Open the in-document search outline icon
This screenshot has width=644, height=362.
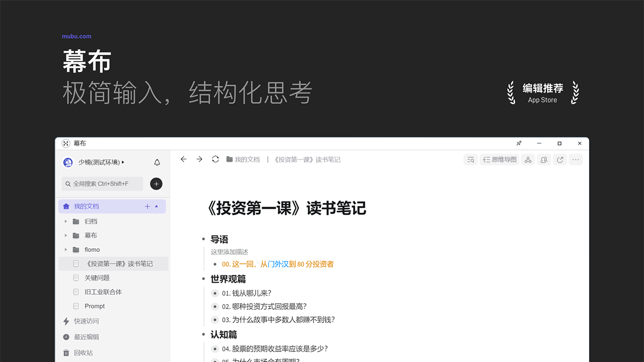470,160
